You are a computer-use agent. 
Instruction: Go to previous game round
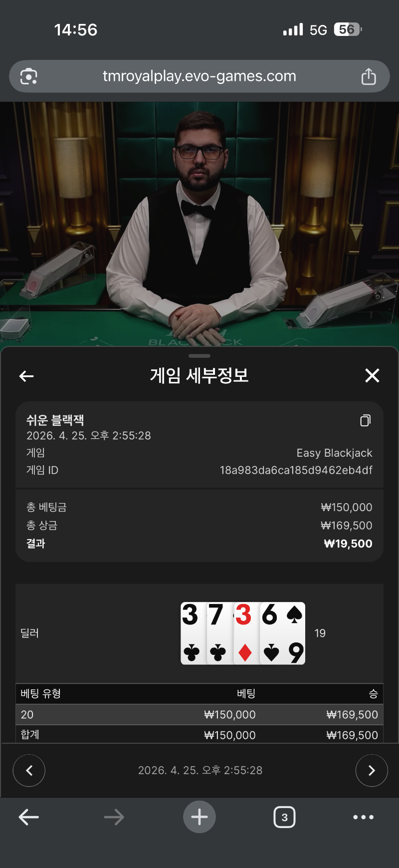click(29, 771)
